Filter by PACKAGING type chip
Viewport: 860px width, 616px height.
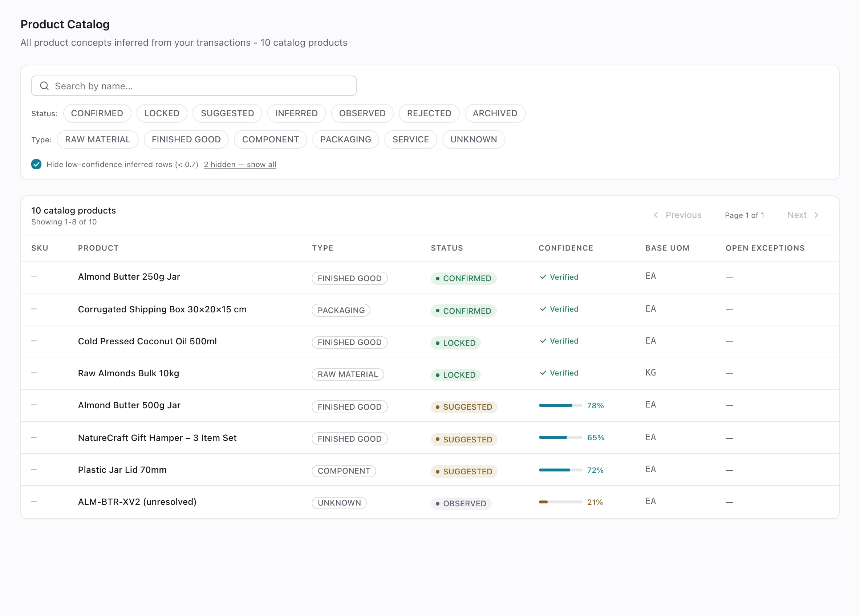tap(346, 139)
